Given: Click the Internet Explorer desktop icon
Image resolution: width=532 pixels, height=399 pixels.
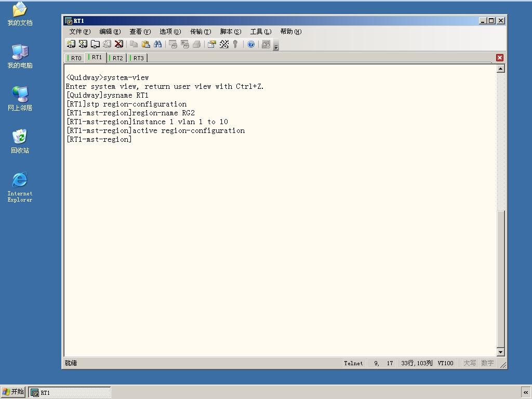Looking at the screenshot, I should (20, 187).
